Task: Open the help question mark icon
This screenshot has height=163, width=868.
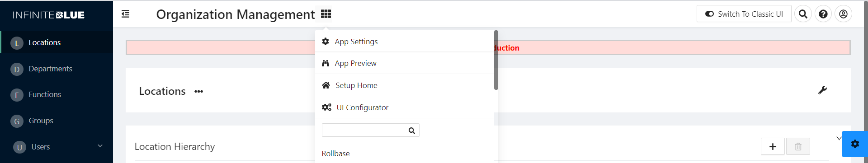Action: [823, 14]
